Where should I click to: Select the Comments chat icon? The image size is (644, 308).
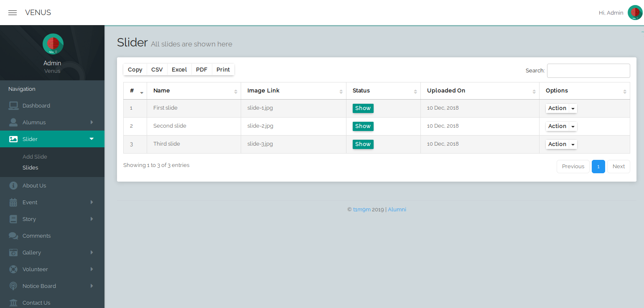pos(13,236)
